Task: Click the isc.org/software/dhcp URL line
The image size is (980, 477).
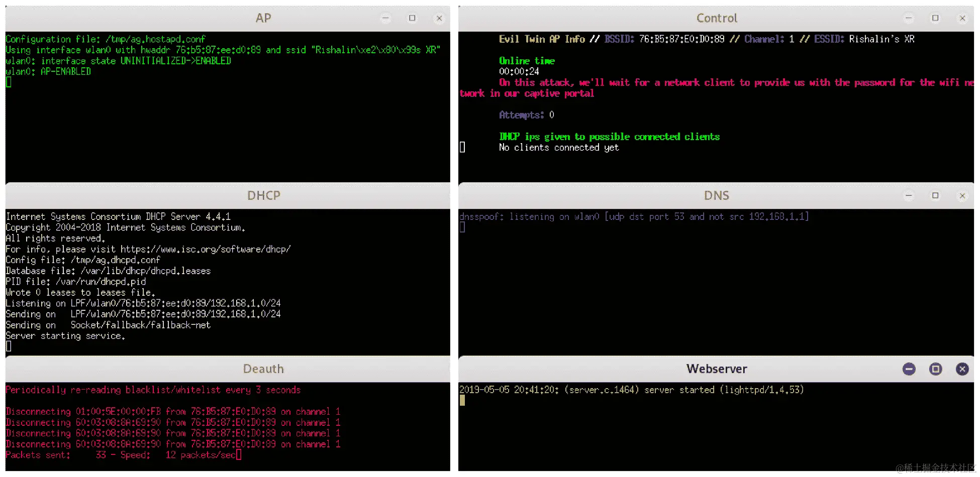Action: tap(148, 249)
